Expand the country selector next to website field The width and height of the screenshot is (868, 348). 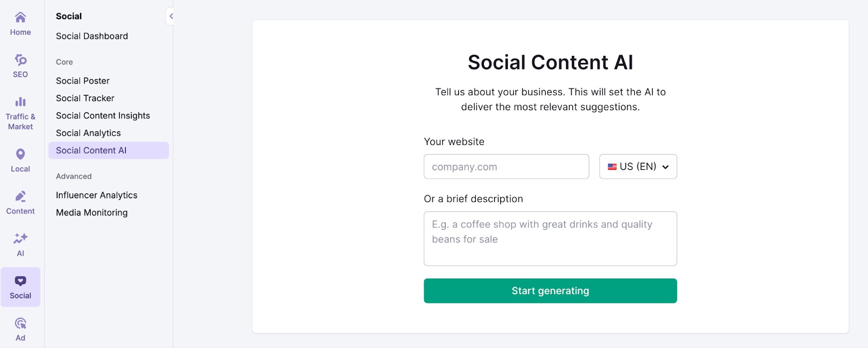[638, 167]
